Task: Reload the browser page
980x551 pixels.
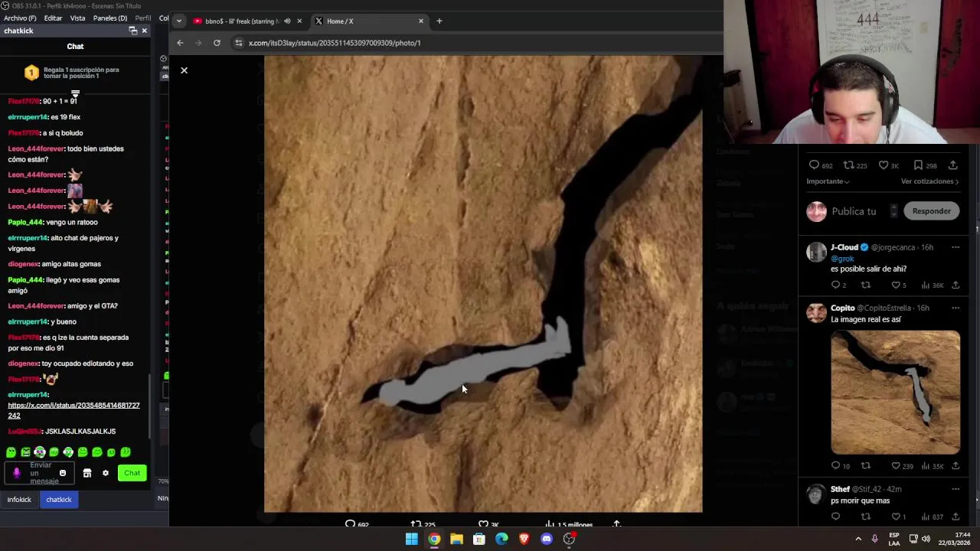Action: 217,43
